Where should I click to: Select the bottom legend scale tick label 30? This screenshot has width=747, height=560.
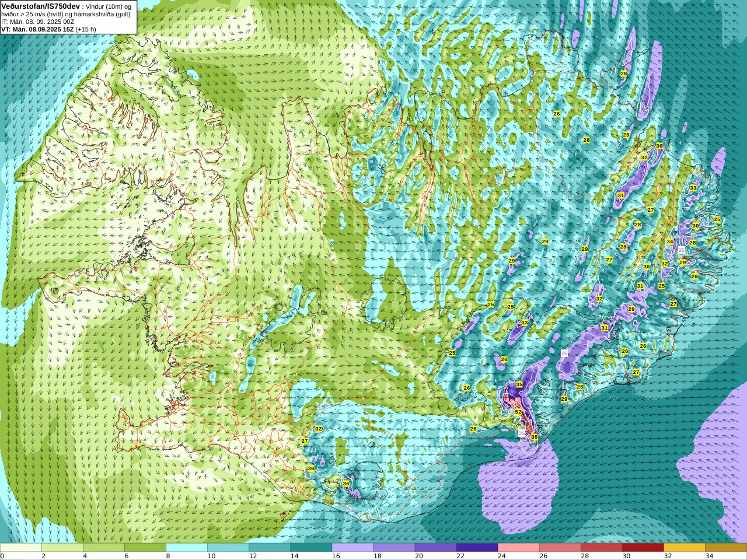click(x=626, y=556)
